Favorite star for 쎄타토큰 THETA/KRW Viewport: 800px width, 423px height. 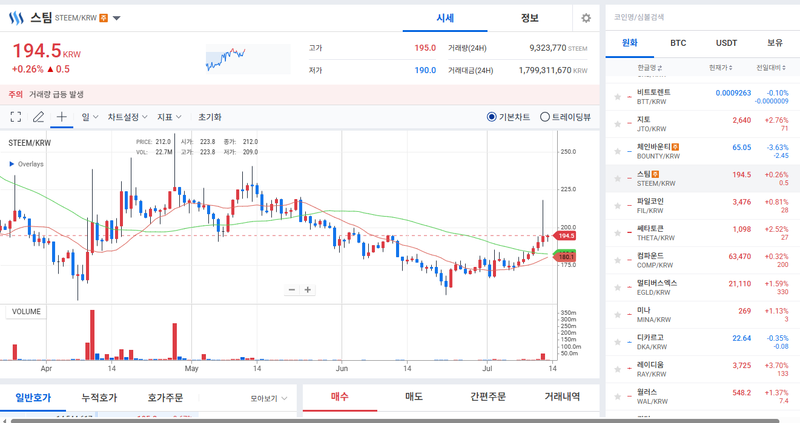(617, 233)
